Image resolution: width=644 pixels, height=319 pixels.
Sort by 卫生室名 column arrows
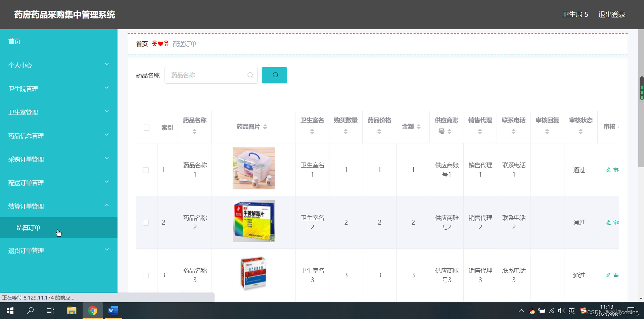coord(312,132)
